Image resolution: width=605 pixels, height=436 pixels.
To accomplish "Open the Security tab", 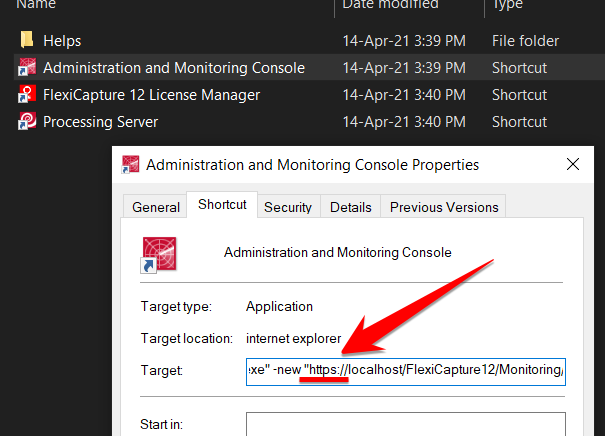I will coord(288,207).
